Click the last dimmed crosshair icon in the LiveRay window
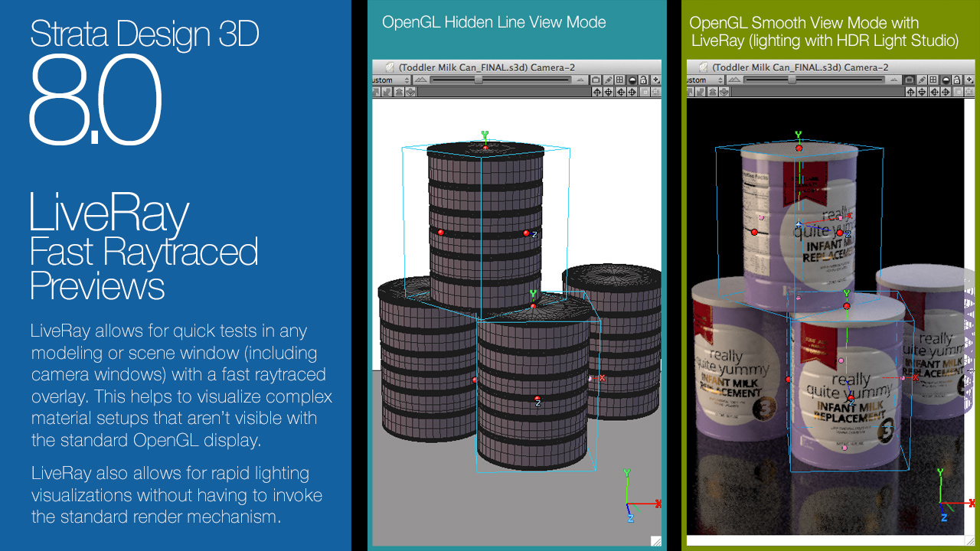The width and height of the screenshot is (980, 551). pyautogui.click(x=969, y=92)
